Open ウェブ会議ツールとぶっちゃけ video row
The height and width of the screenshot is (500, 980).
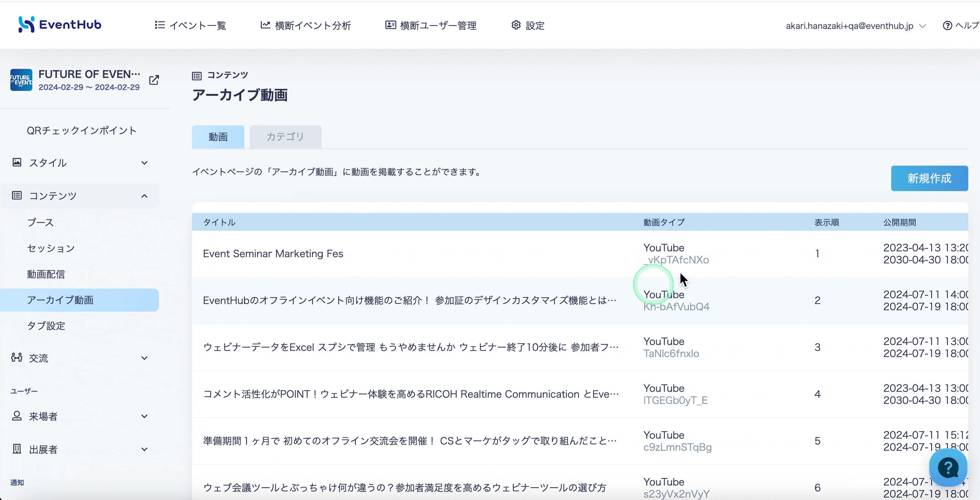click(x=580, y=482)
